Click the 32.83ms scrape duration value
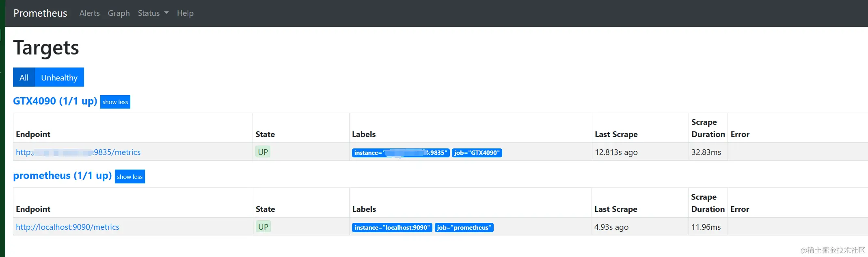The image size is (868, 257). 706,152
